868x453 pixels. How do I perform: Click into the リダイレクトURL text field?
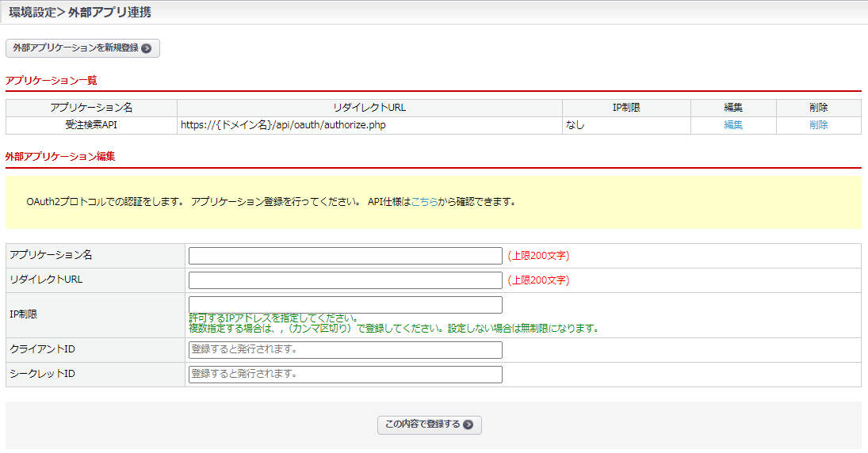click(x=345, y=280)
